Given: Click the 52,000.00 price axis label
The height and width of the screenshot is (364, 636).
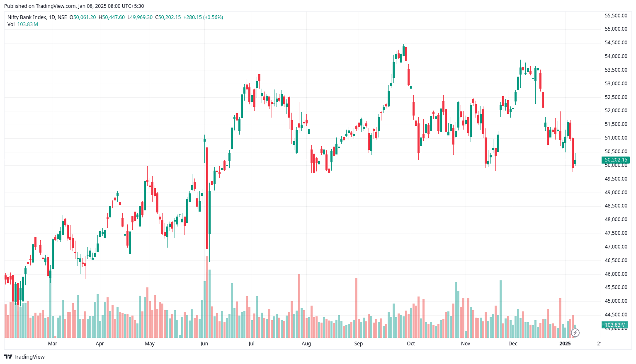Looking at the screenshot, I should (x=616, y=111).
